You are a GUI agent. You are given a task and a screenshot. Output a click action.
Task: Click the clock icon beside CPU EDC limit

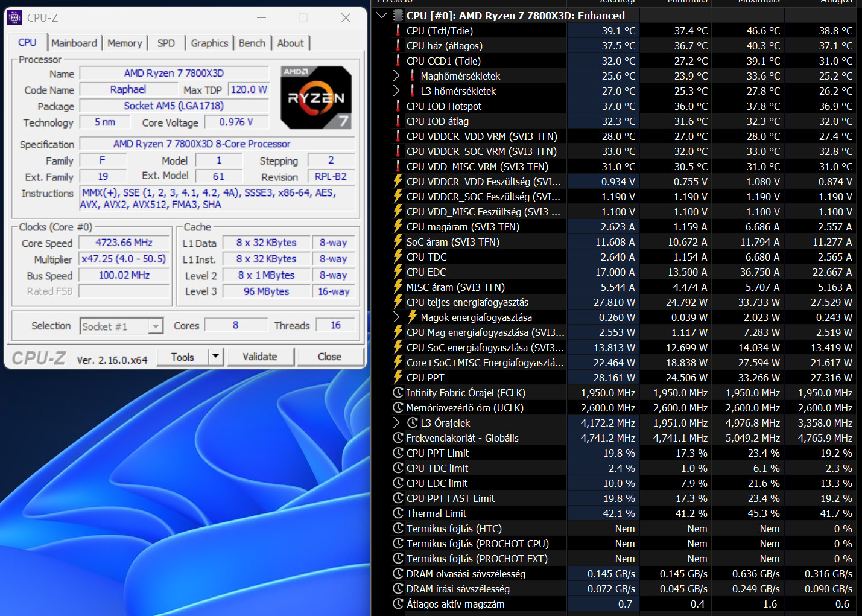point(398,483)
